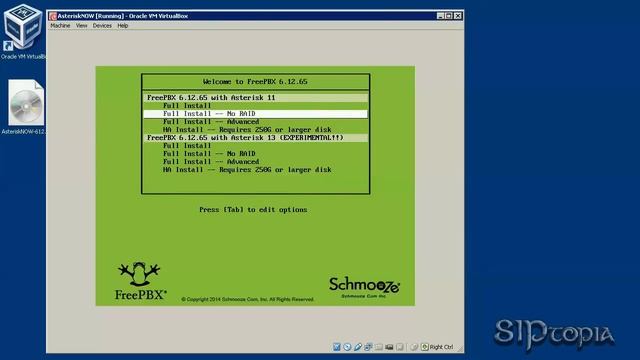Select 'Full Install' under Asterisk 13
Screen dimensions: 640x360
click(x=187, y=146)
